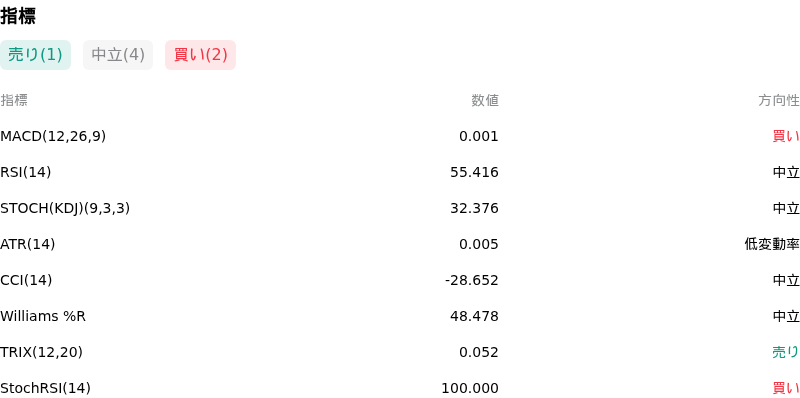The image size is (800, 398).
Task: Click the ATR 低変動率 label
Action: click(x=772, y=244)
